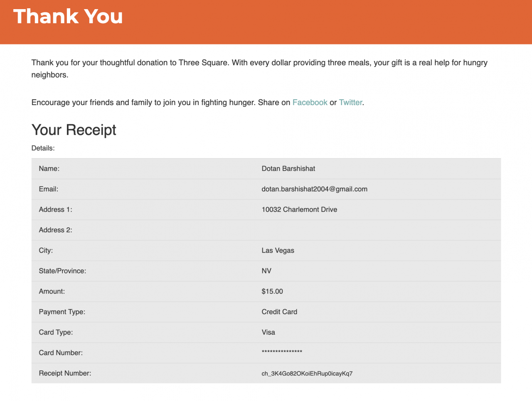Screen dimensions: 532x401
Task: Select the Las Vegas city value
Action: (278, 251)
